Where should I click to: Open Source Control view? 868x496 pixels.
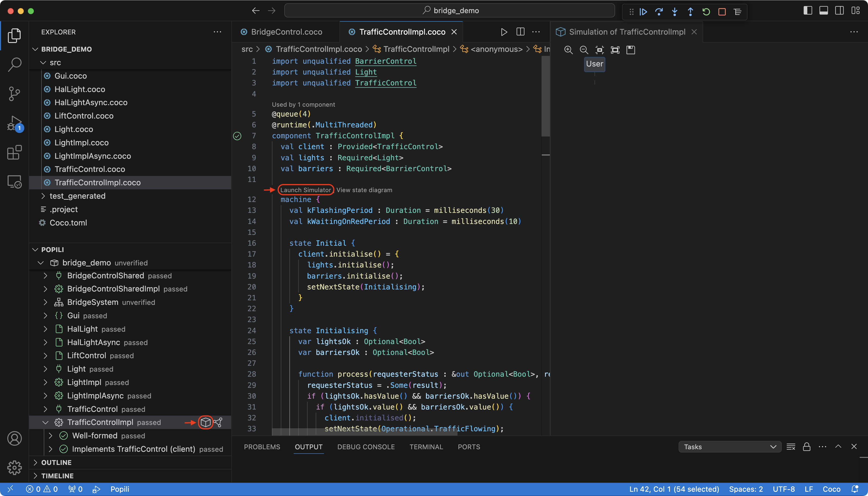pos(14,94)
